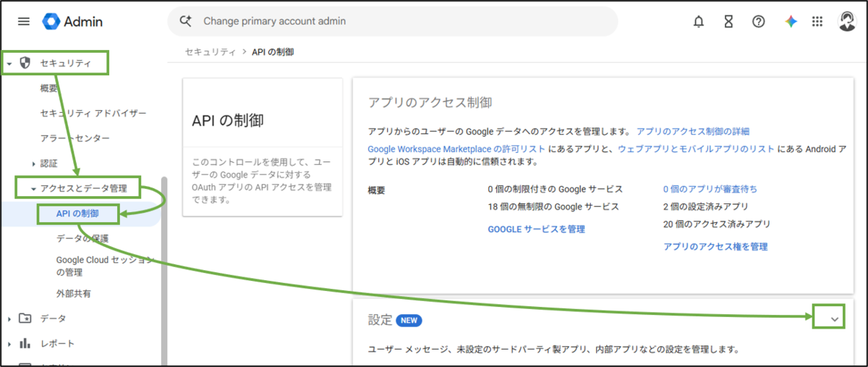Open セキュリティ アドバイザー in the sidebar
868x367 pixels.
pyautogui.click(x=93, y=114)
